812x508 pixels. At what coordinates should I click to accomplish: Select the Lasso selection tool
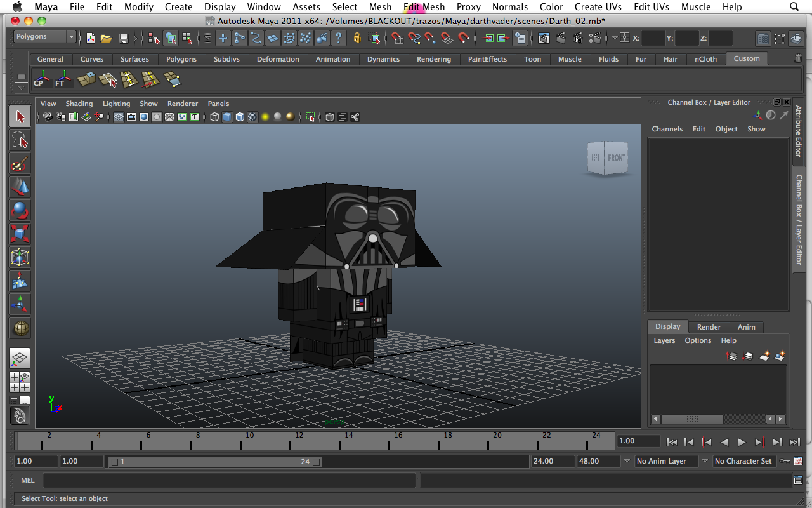tap(20, 140)
